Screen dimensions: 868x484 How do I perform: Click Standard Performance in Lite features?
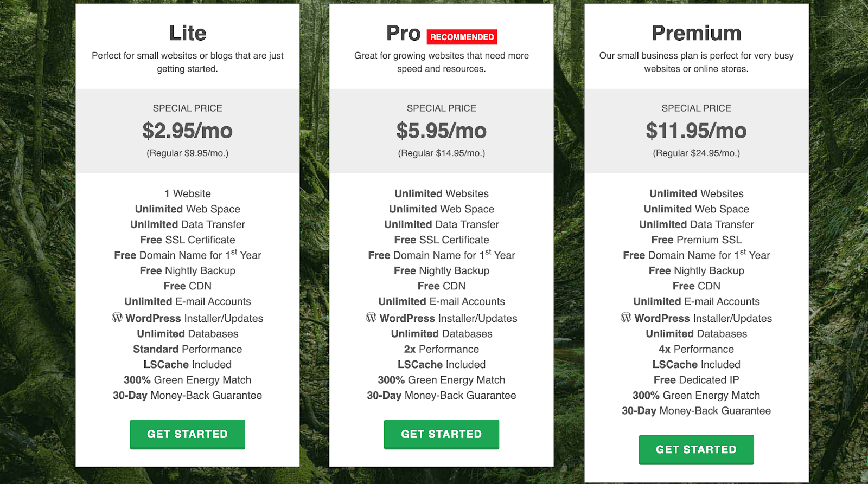[188, 349]
